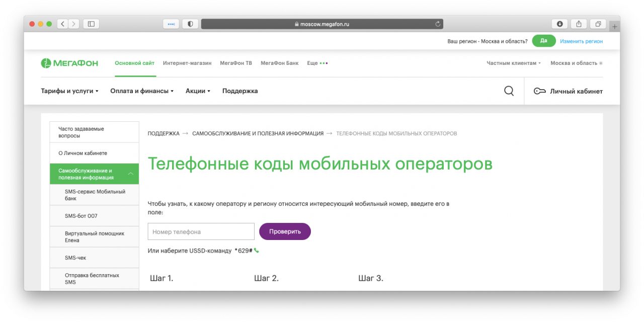Open the site search magnifier
The width and height of the screenshot is (644, 322).
point(509,91)
